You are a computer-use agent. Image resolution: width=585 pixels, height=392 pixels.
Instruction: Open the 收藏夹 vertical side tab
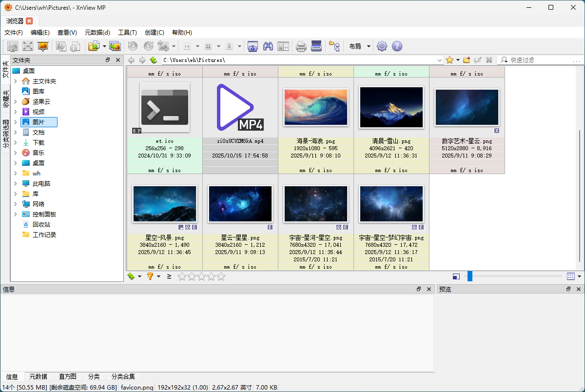(x=5, y=98)
